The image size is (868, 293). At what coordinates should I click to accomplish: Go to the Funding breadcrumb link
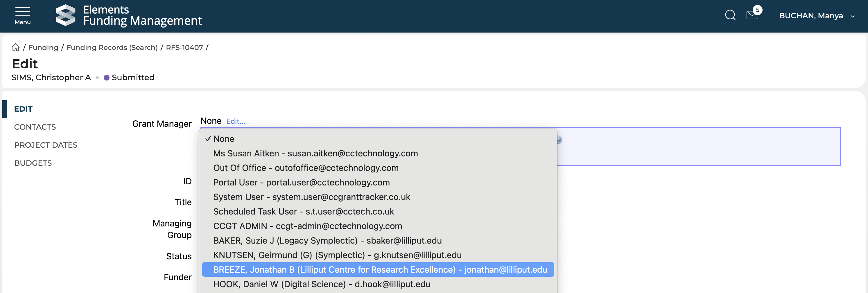[43, 48]
